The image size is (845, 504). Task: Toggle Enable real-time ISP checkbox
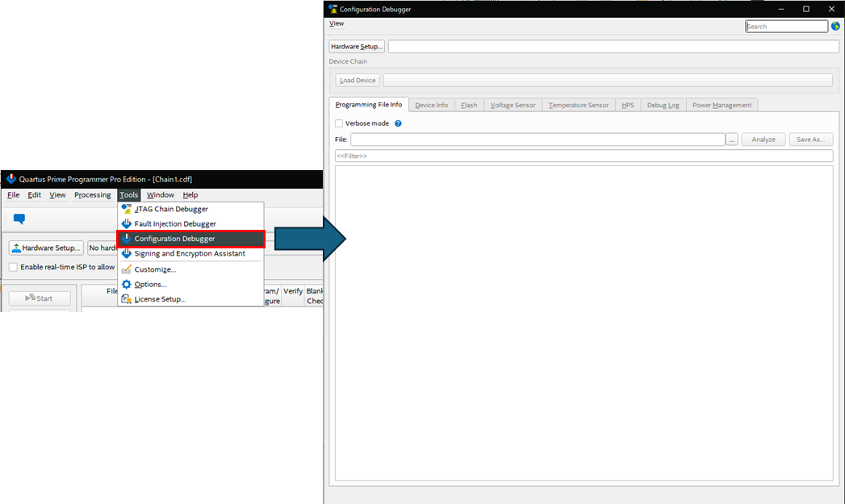click(x=12, y=266)
